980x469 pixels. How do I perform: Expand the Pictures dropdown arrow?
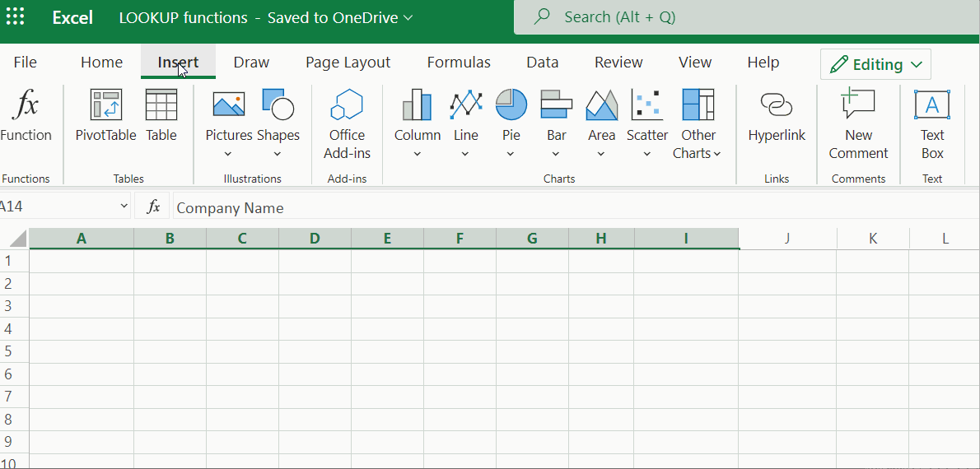coord(229,154)
